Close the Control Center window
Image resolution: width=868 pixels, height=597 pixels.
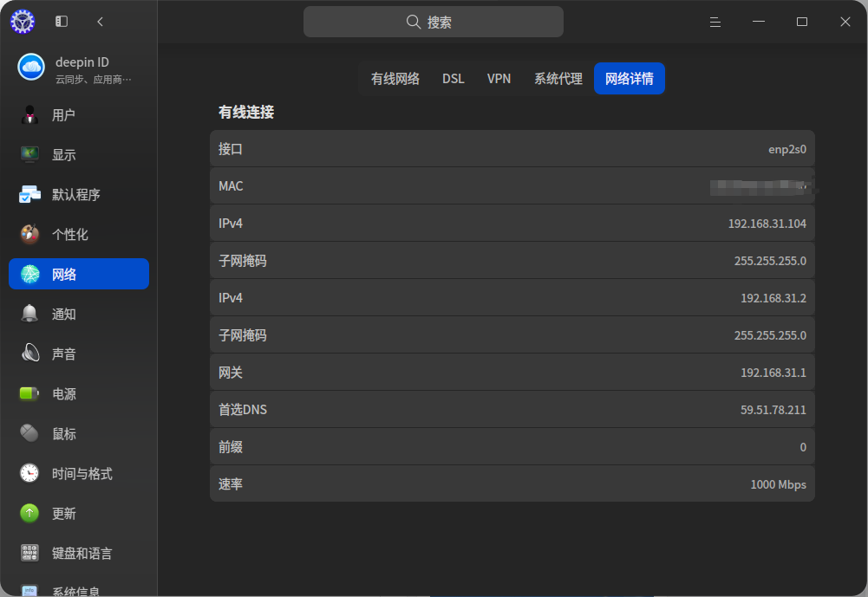click(845, 22)
